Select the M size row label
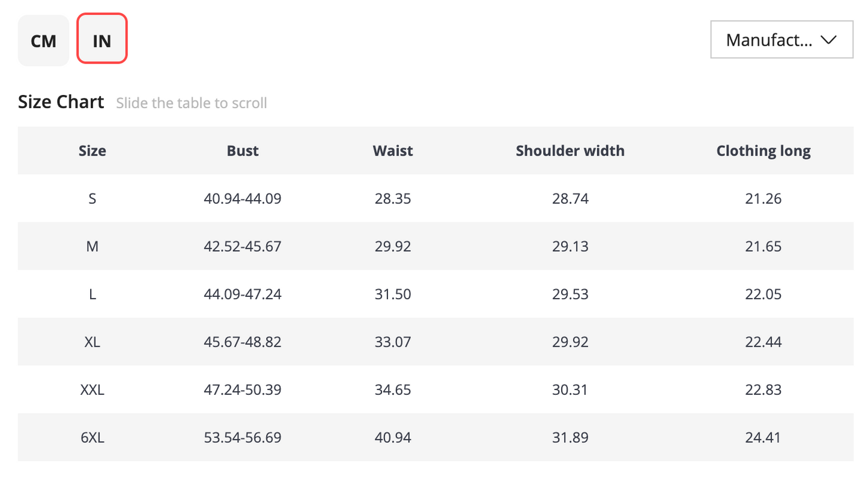This screenshot has height=485, width=868. pyautogui.click(x=93, y=246)
